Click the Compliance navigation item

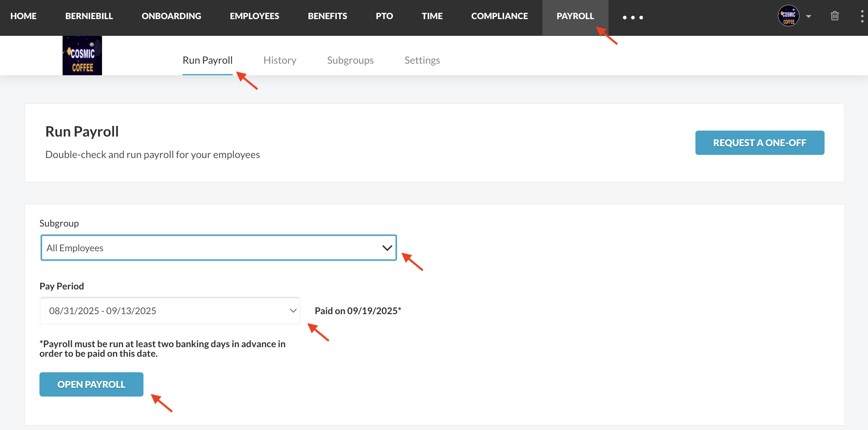coord(499,16)
